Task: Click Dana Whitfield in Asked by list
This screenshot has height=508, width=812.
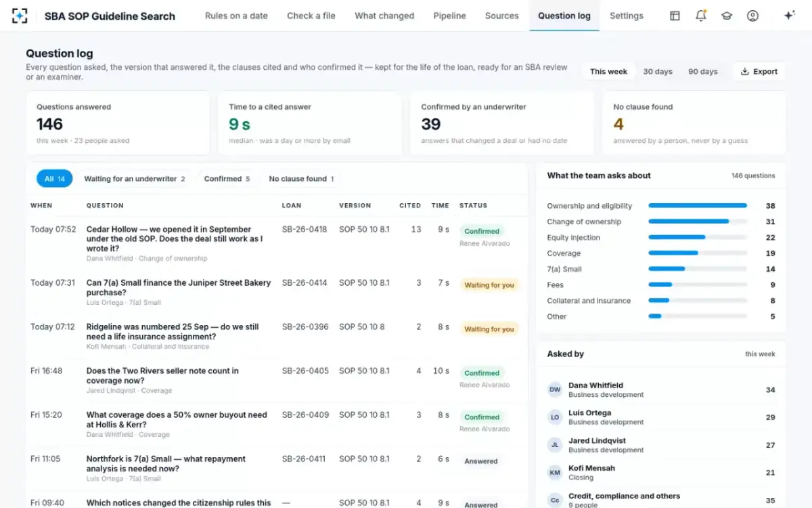Action: 595,385
